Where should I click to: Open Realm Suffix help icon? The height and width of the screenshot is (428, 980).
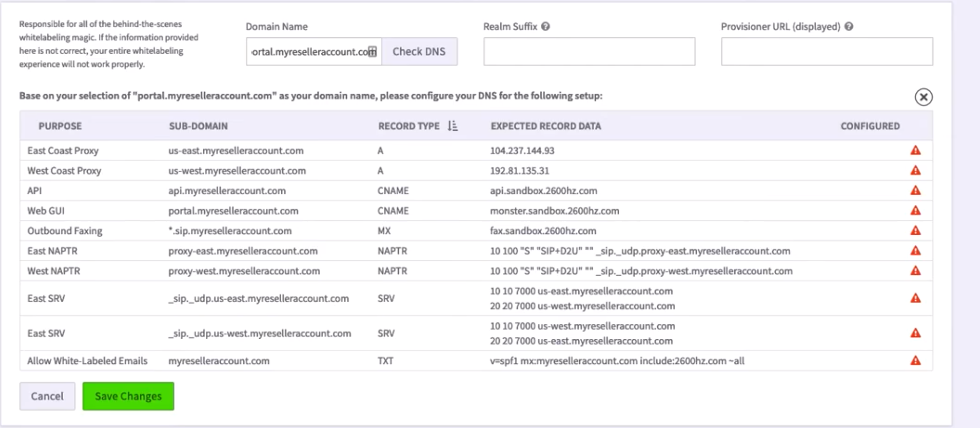(x=545, y=27)
